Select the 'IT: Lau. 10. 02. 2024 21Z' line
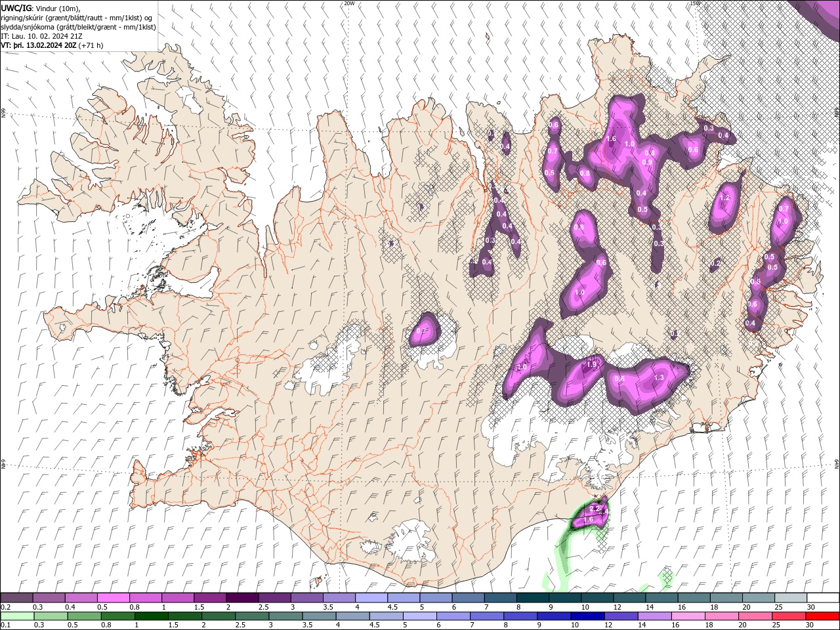The height and width of the screenshot is (630, 840). (x=41, y=36)
